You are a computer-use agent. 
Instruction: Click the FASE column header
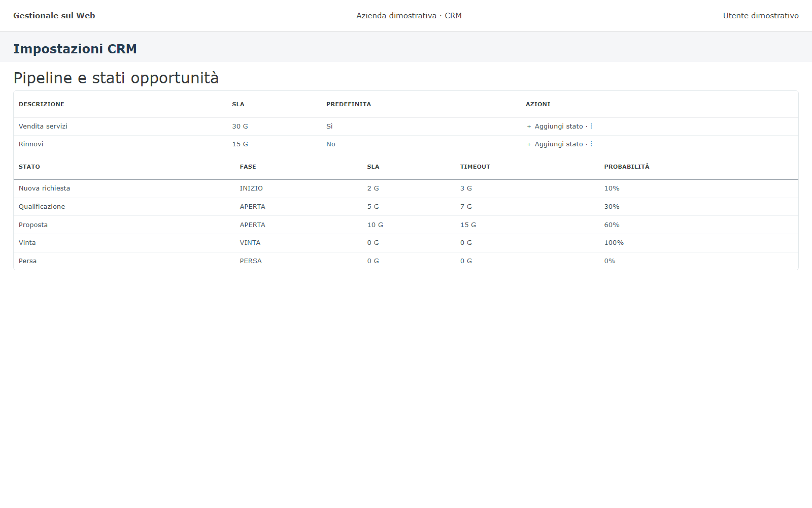pyautogui.click(x=248, y=167)
